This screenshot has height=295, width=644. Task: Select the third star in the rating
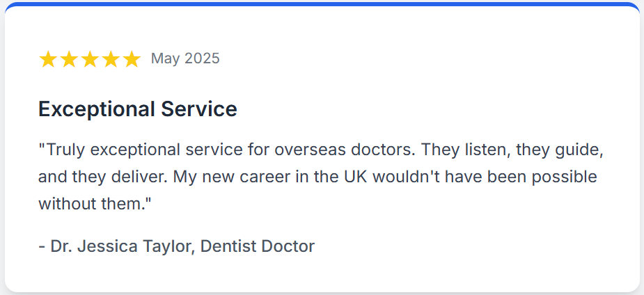click(x=90, y=59)
